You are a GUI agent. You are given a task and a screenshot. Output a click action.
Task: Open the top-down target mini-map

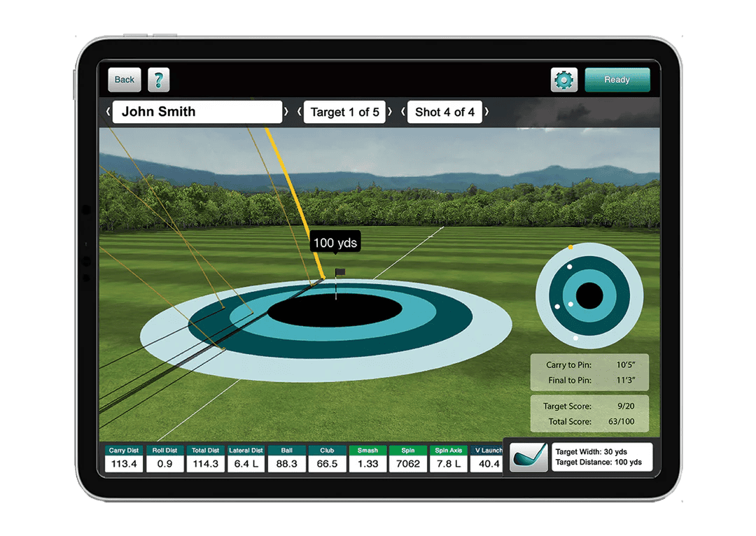click(x=589, y=295)
